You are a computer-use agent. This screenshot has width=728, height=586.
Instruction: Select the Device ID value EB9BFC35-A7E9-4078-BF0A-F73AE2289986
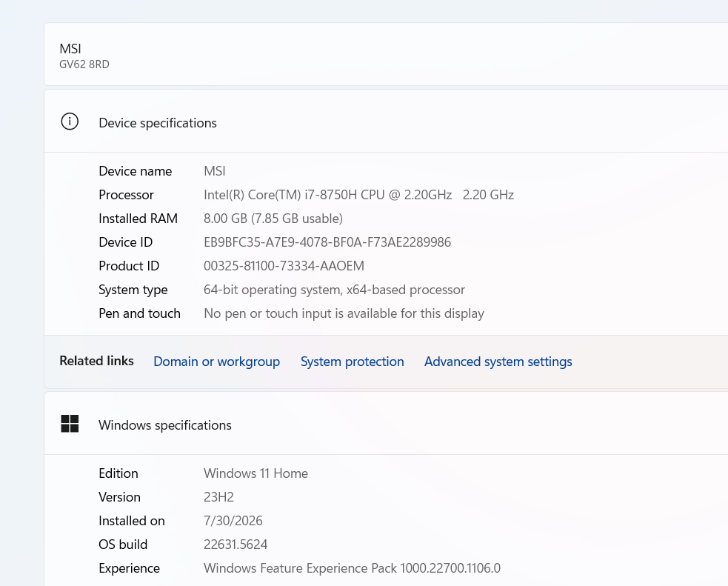pos(327,242)
